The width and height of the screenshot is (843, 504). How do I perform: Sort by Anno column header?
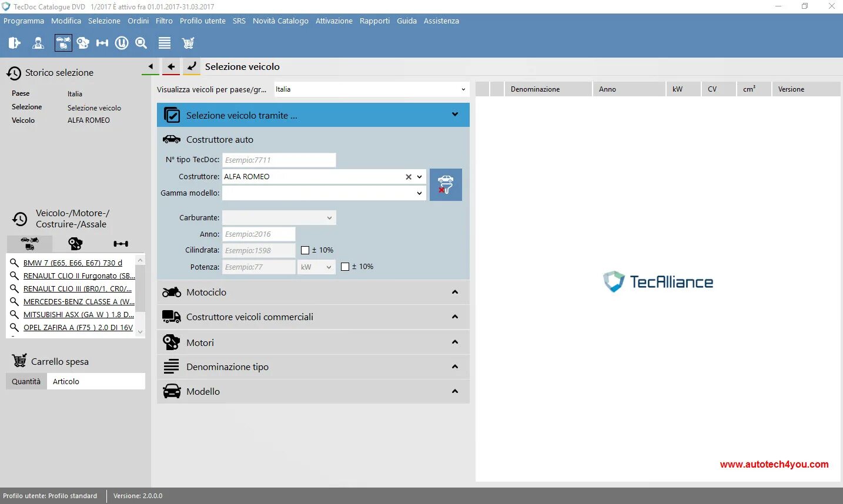(629, 89)
